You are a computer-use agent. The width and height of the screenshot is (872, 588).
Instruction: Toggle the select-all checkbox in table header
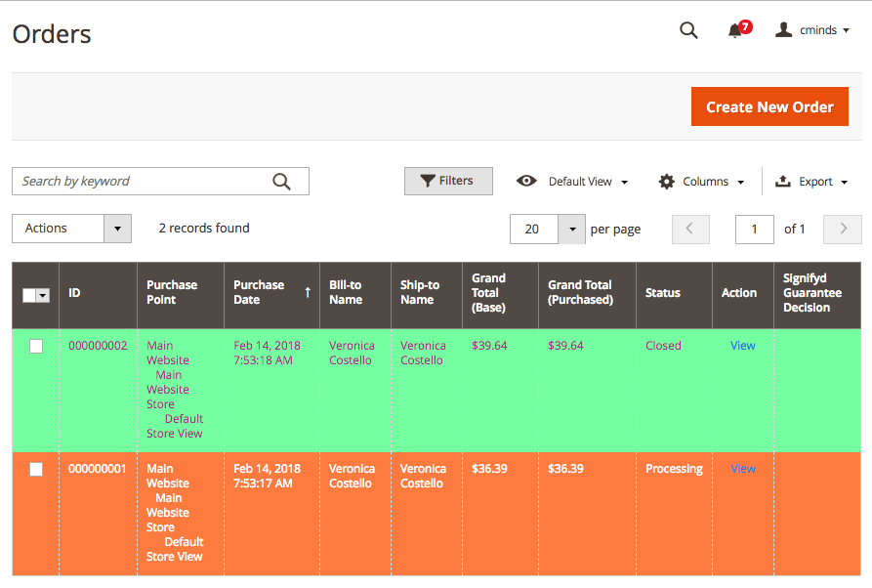[x=29, y=295]
